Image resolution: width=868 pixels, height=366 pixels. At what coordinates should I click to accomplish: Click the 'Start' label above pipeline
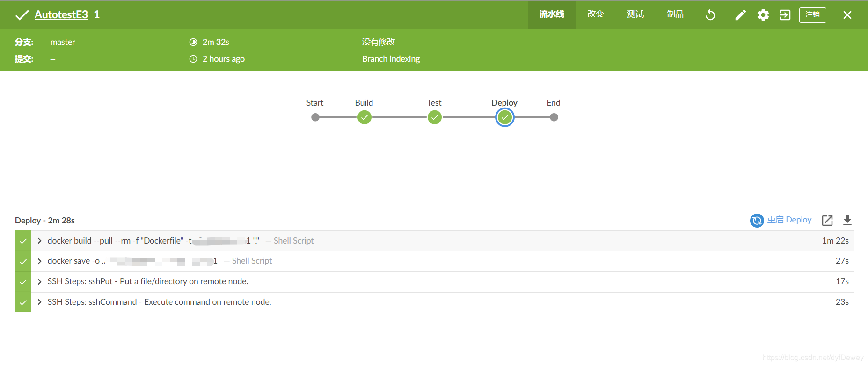coord(315,103)
